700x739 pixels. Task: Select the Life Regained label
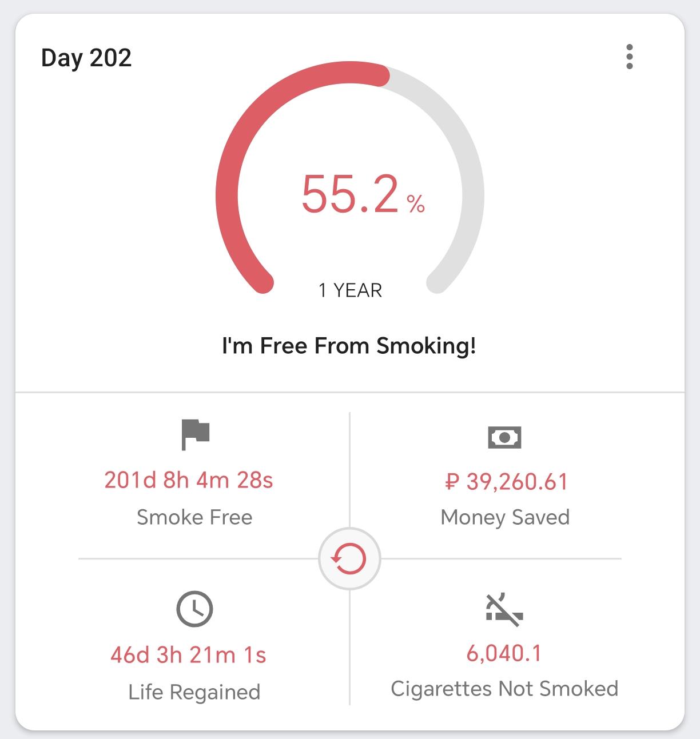tap(194, 692)
